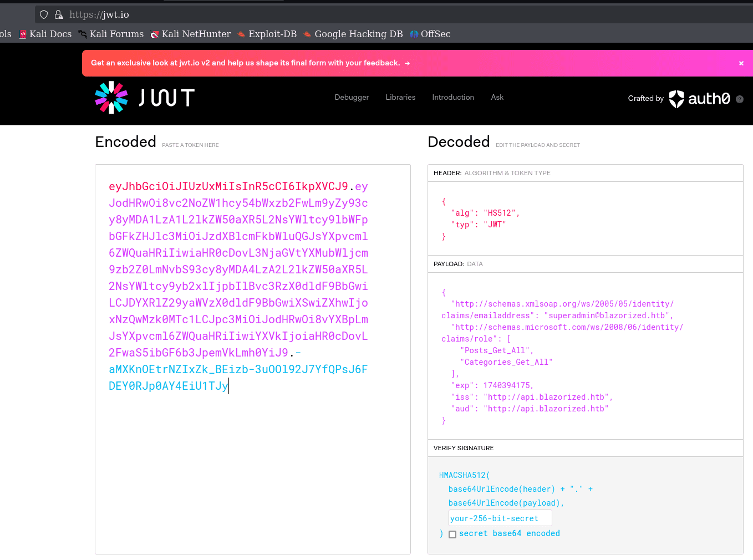Open the Kali Docs bookmark
This screenshot has height=560, width=753.
(45, 34)
